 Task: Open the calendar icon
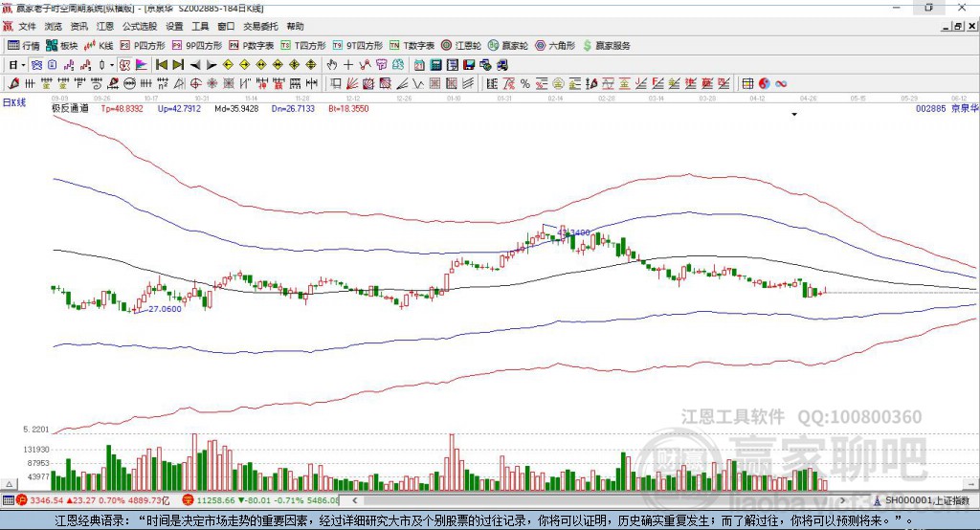[419, 65]
